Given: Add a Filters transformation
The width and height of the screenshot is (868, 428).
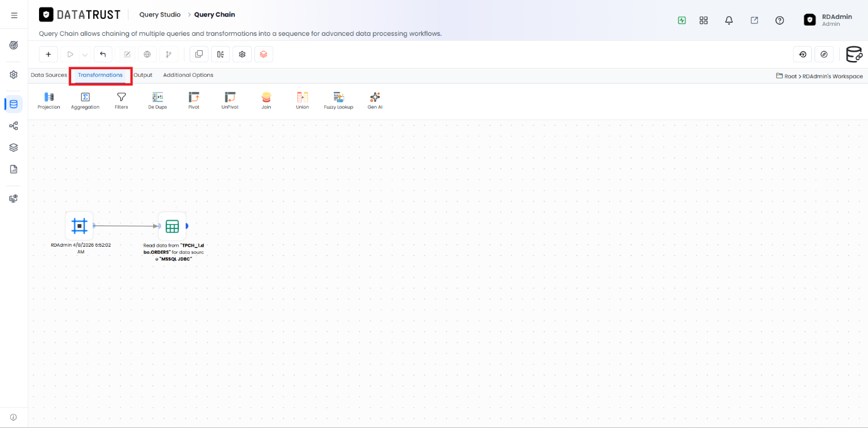Looking at the screenshot, I should [x=122, y=101].
